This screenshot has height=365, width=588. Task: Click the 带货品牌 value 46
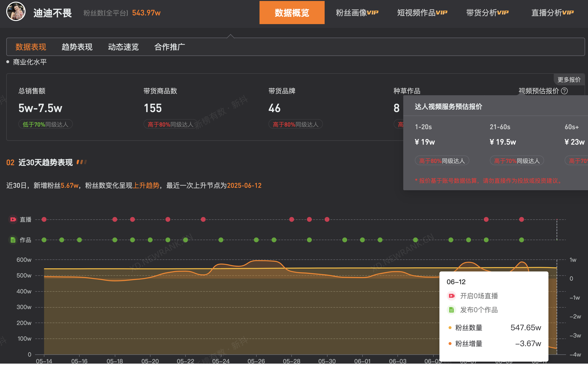coord(274,108)
